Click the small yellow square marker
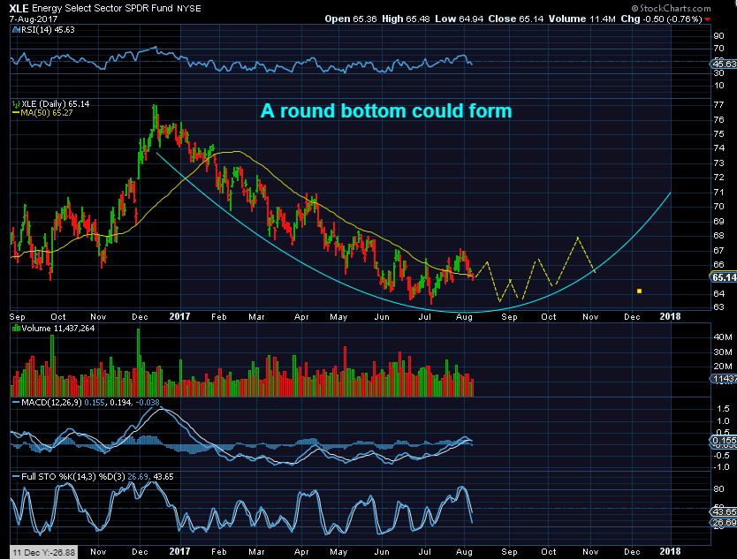 (639, 291)
